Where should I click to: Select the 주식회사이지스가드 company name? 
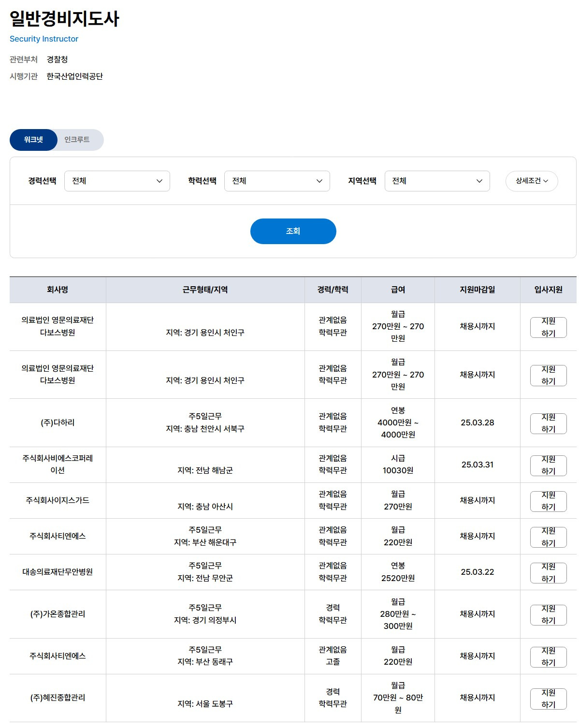tap(58, 500)
